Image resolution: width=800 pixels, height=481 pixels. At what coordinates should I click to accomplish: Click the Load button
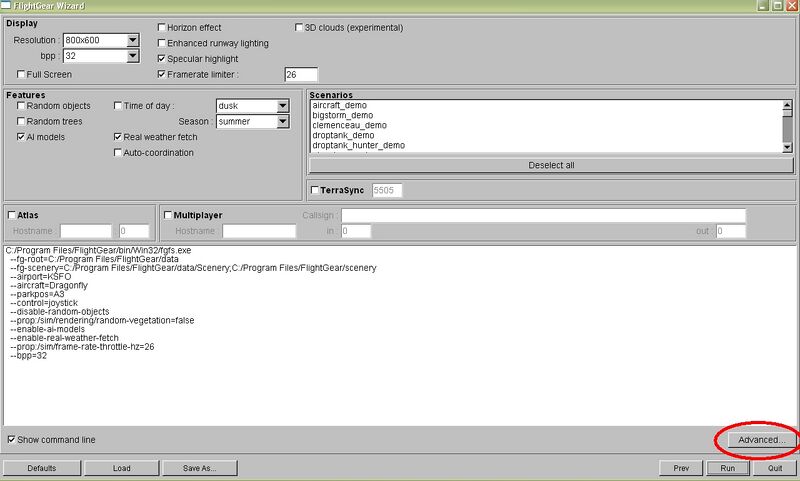click(x=121, y=468)
